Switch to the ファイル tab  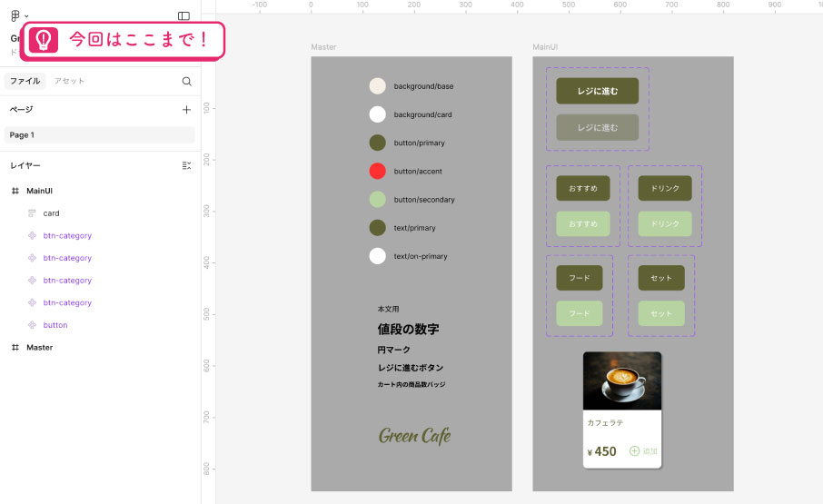[25, 81]
